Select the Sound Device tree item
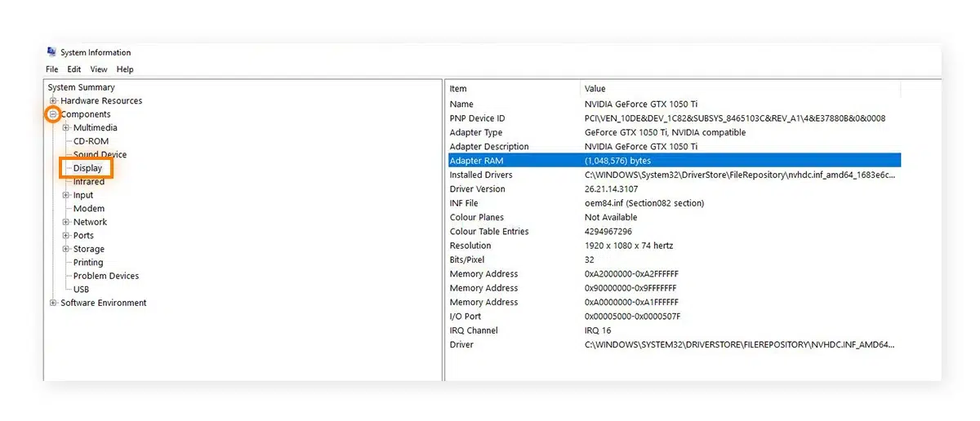The width and height of the screenshot is (980, 421). click(100, 155)
